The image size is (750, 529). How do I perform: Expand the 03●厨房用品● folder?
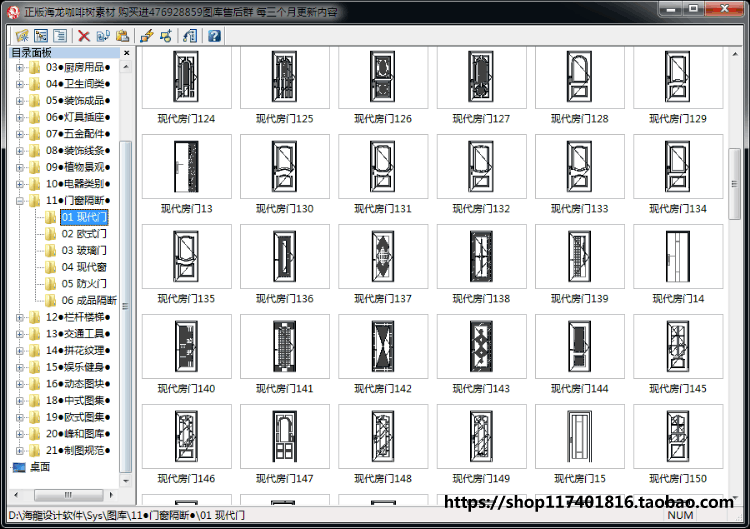tap(20, 67)
